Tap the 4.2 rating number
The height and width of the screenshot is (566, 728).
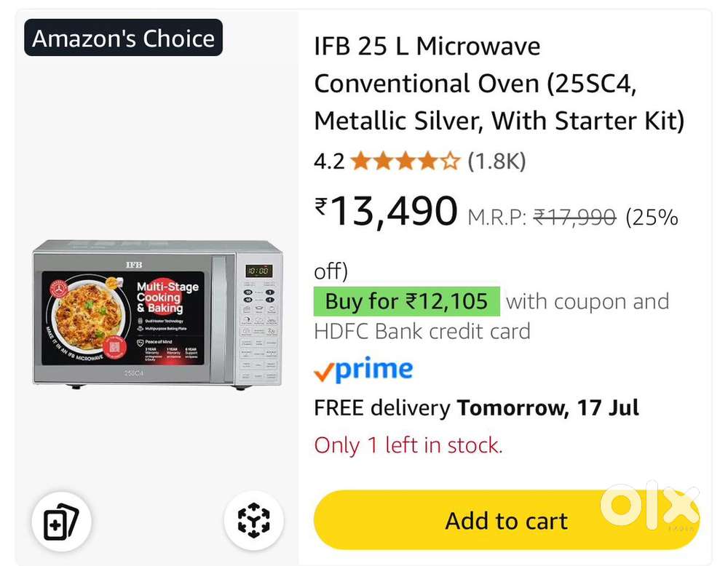(x=329, y=161)
